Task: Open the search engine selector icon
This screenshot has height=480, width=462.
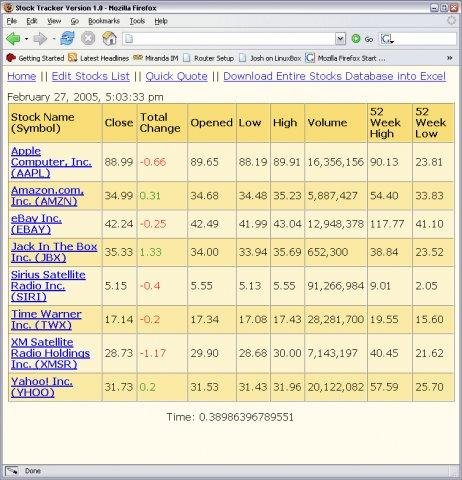Action: [x=387, y=39]
